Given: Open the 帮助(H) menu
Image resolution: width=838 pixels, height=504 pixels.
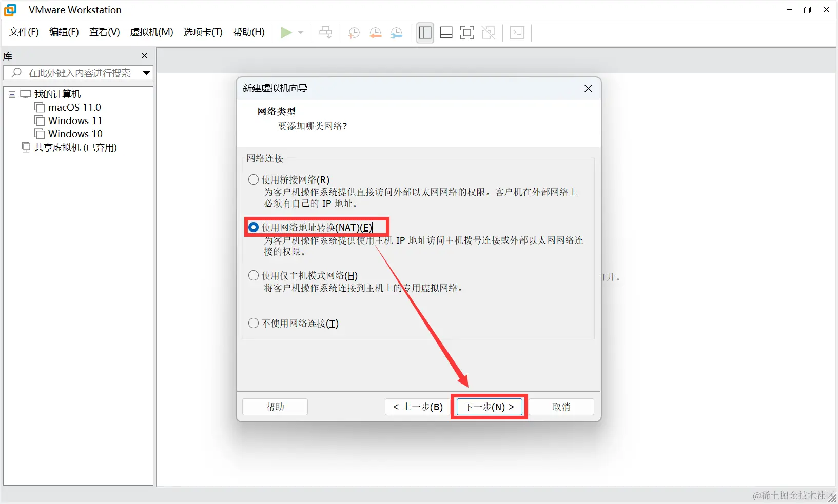Looking at the screenshot, I should coord(249,32).
